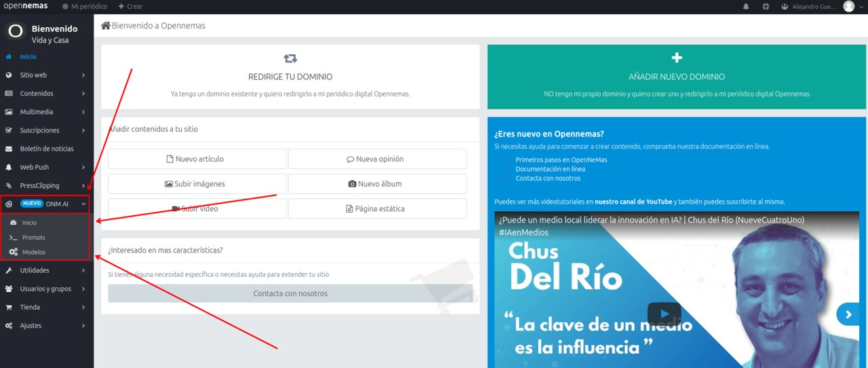Play the Chus del Río video

[664, 314]
